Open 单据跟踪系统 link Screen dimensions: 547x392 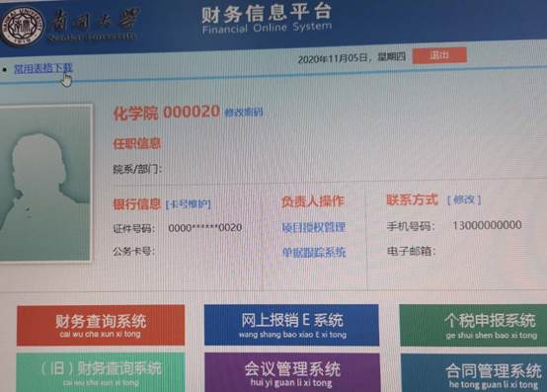click(x=314, y=252)
